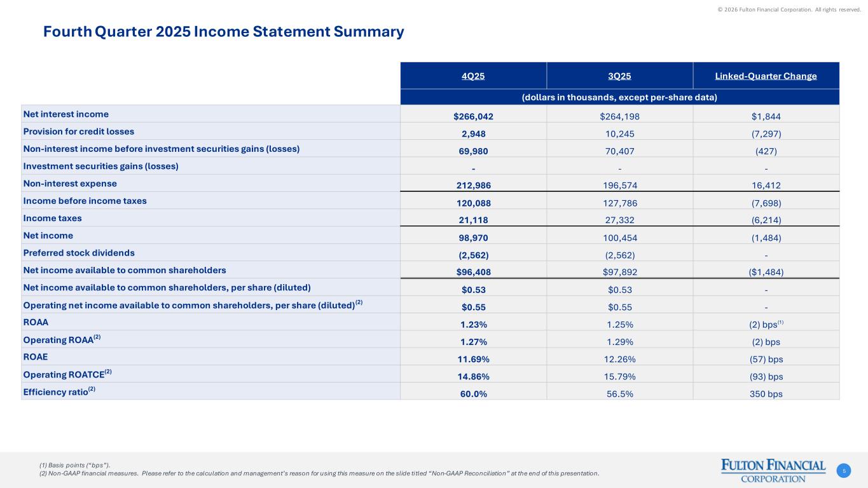
Task: Click the Operating ROATCE 4Q25 value 14.86%
Action: (473, 376)
